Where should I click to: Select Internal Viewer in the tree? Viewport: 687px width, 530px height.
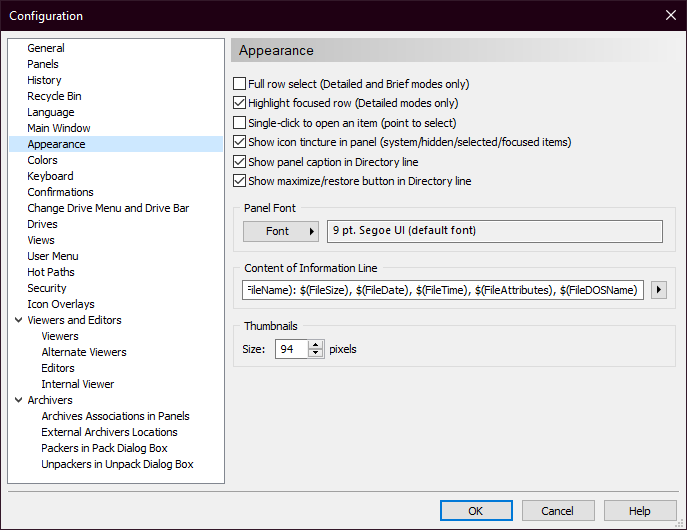point(78,384)
